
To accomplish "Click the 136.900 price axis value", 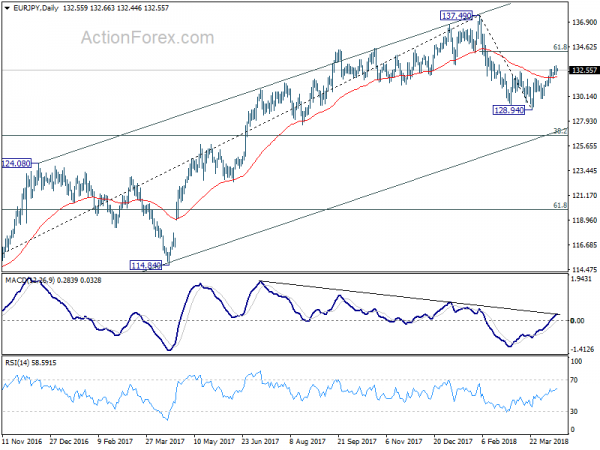I will click(584, 23).
